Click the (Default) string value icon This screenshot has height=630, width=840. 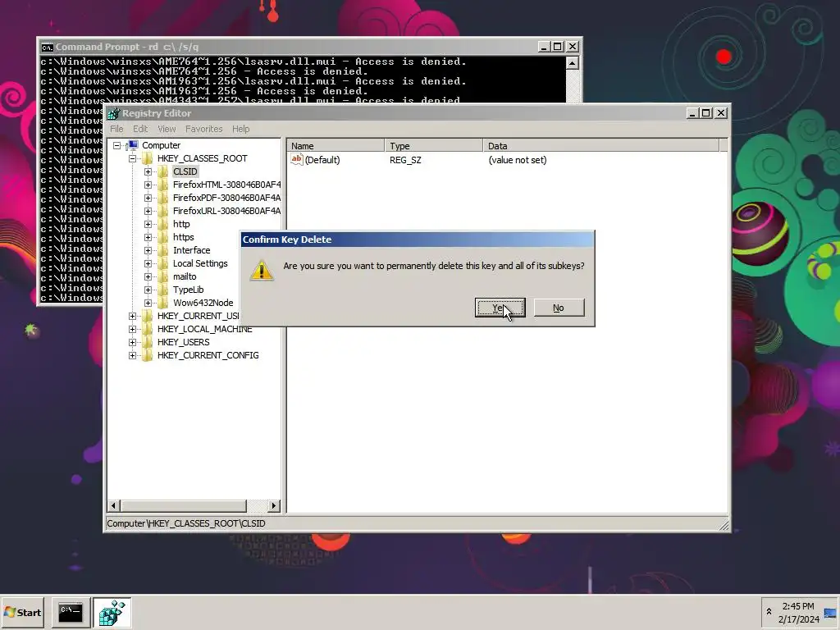[297, 160]
